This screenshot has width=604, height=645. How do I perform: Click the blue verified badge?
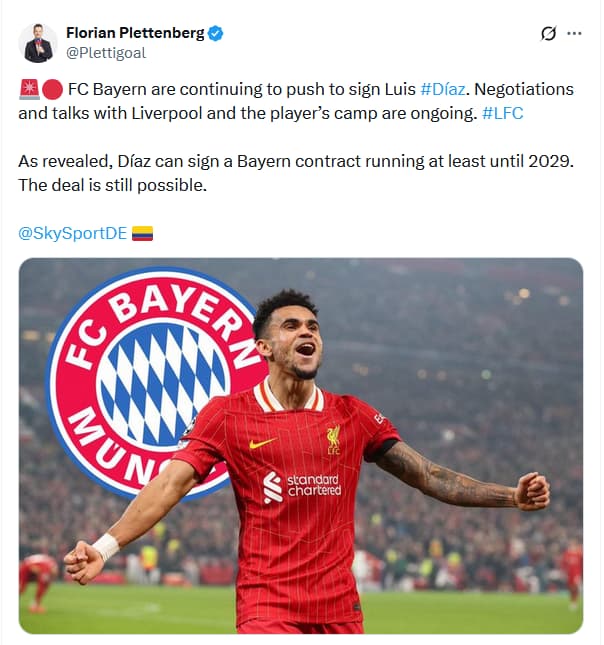click(216, 33)
